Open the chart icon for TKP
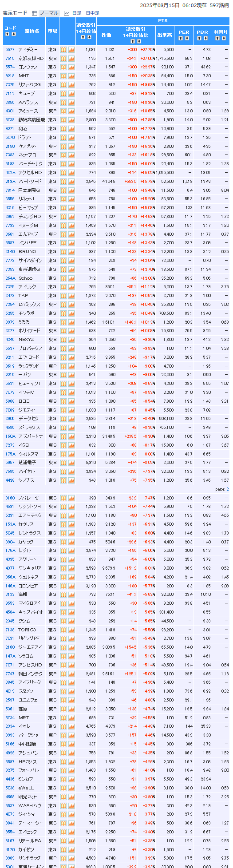The image size is (233, 868). 71,296
